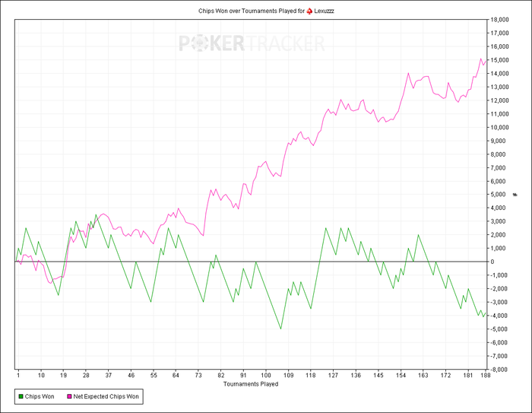The height and width of the screenshot is (413, 532).
Task: Click the 5,000 y-axis value
Action: pos(498,195)
